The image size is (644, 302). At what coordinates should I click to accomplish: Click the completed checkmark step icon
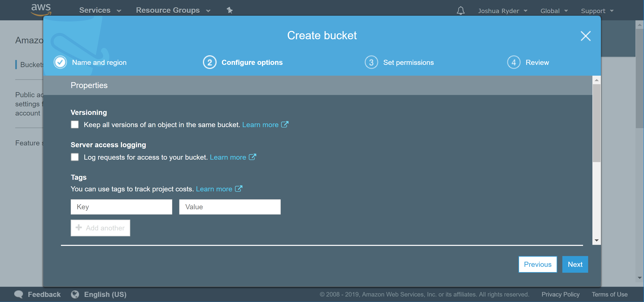point(60,62)
